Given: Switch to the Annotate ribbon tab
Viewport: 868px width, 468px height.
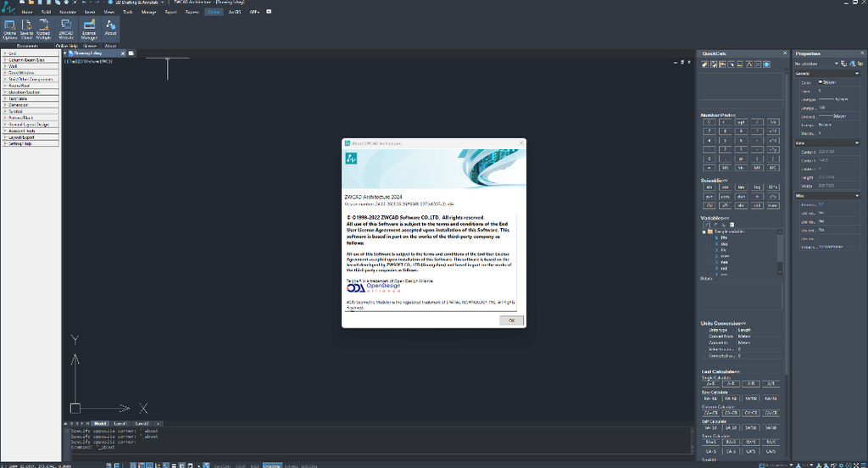Looking at the screenshot, I should (68, 12).
